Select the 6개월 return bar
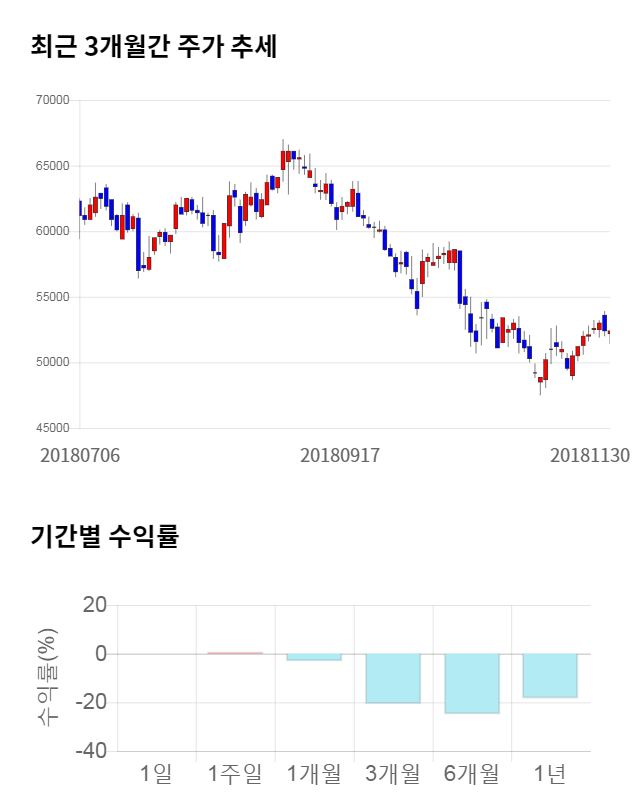This screenshot has width=640, height=810. 471,683
